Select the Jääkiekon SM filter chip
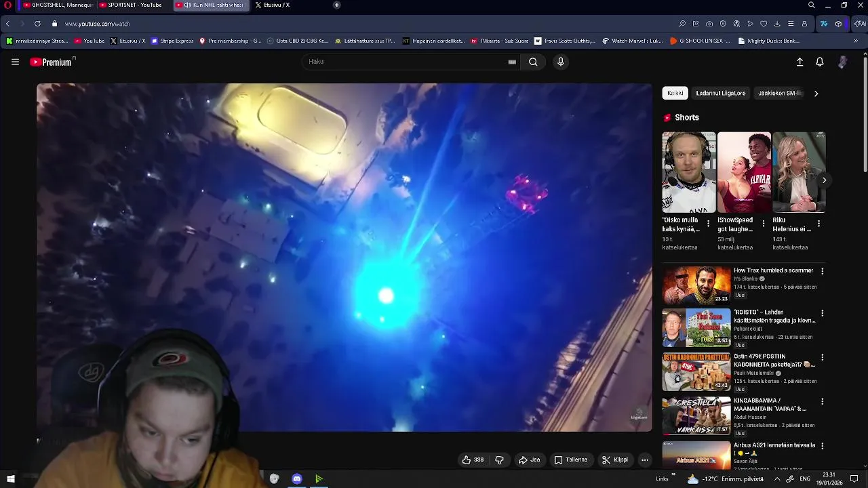Image resolution: width=868 pixels, height=488 pixels. tap(780, 93)
